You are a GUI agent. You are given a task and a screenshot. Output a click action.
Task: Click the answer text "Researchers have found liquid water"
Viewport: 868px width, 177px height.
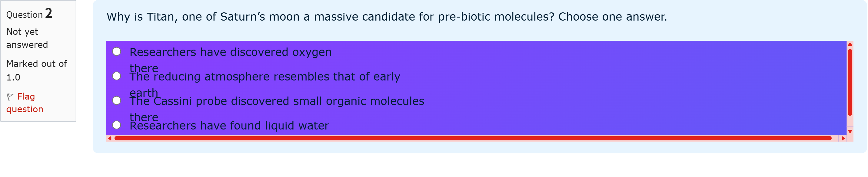[229, 126]
